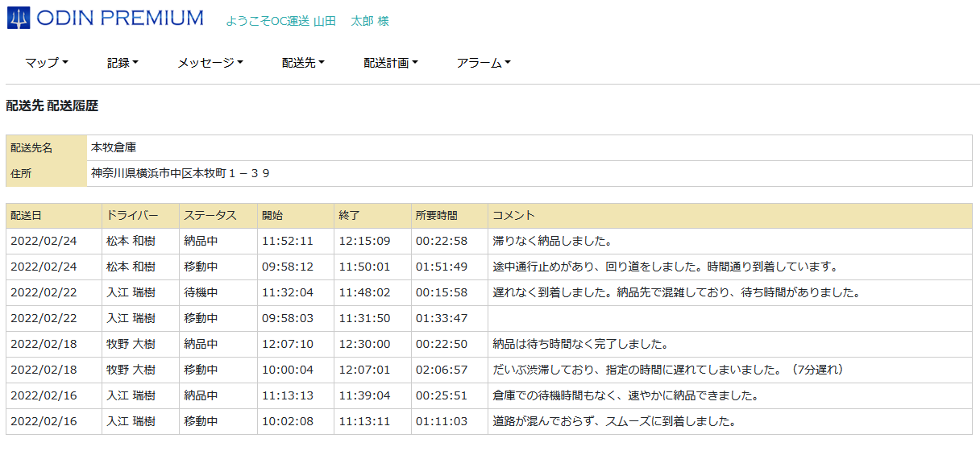Click the ドライバー column header

pyautogui.click(x=132, y=216)
